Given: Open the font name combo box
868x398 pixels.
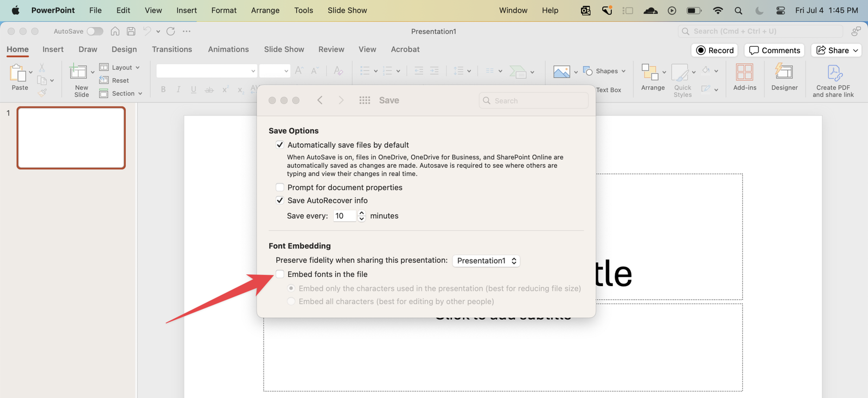Looking at the screenshot, I should 207,71.
